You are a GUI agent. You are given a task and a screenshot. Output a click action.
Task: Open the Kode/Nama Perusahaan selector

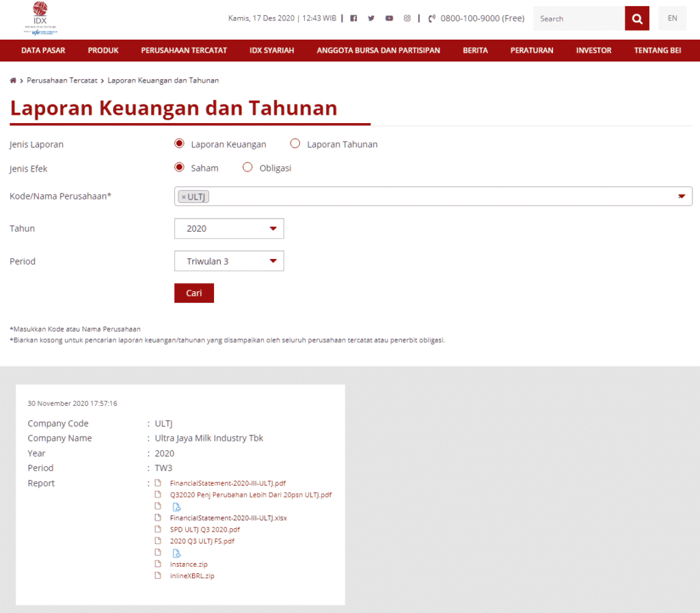point(680,195)
